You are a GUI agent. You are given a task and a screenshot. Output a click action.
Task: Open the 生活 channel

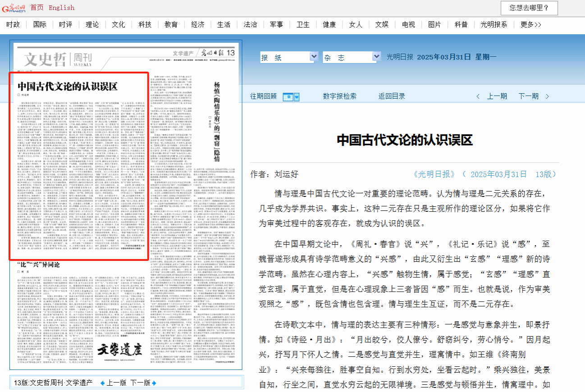[x=224, y=24]
